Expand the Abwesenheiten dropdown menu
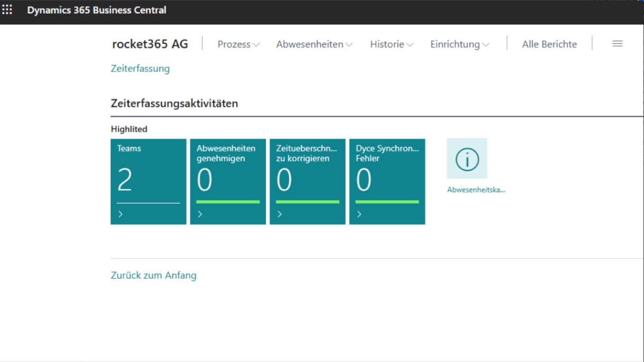 click(314, 44)
